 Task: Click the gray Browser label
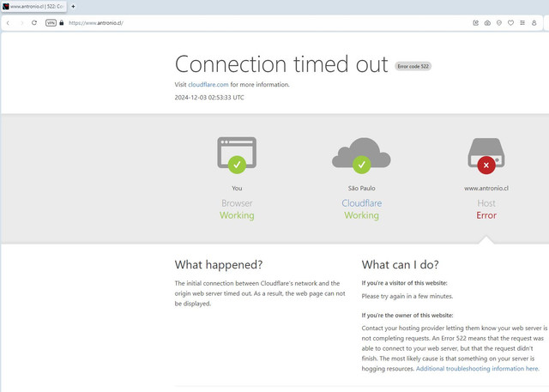coord(237,203)
